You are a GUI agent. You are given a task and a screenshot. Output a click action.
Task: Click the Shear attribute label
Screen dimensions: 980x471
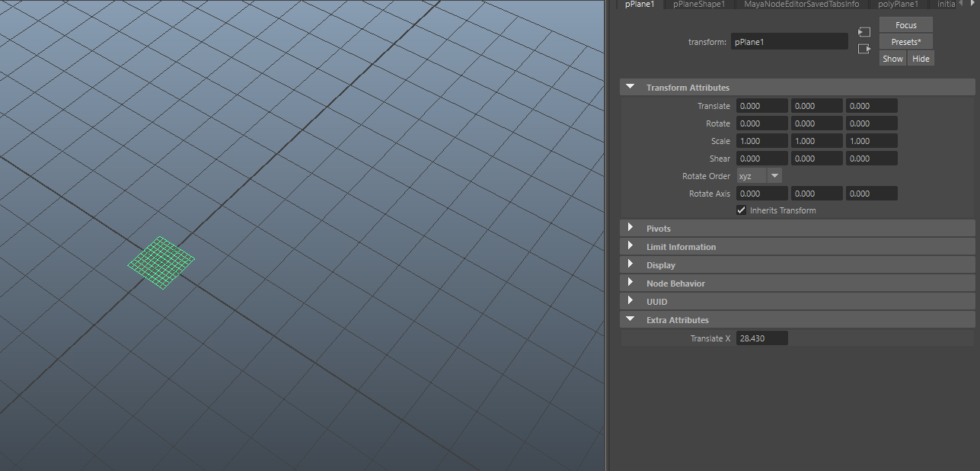pos(720,159)
